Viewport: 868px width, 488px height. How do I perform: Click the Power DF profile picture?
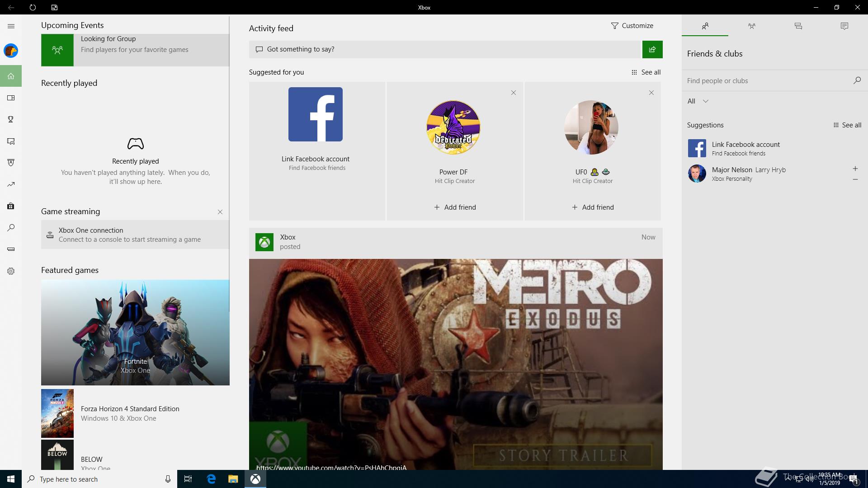pyautogui.click(x=453, y=127)
